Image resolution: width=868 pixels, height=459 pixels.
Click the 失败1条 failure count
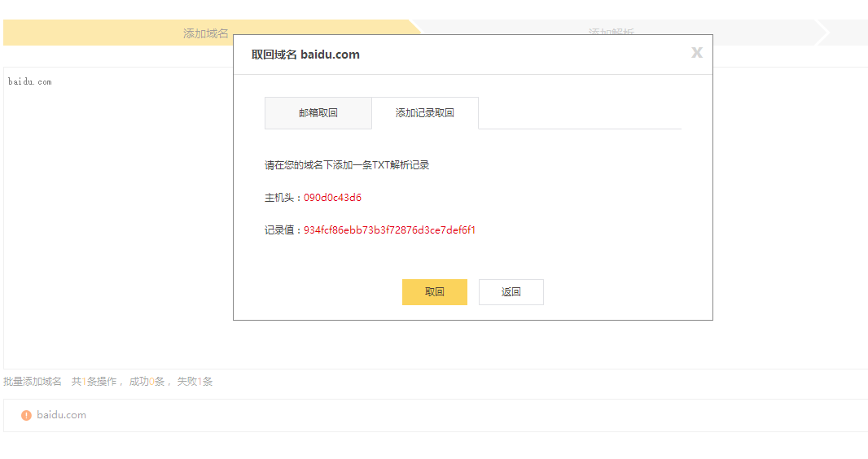pyautogui.click(x=195, y=382)
